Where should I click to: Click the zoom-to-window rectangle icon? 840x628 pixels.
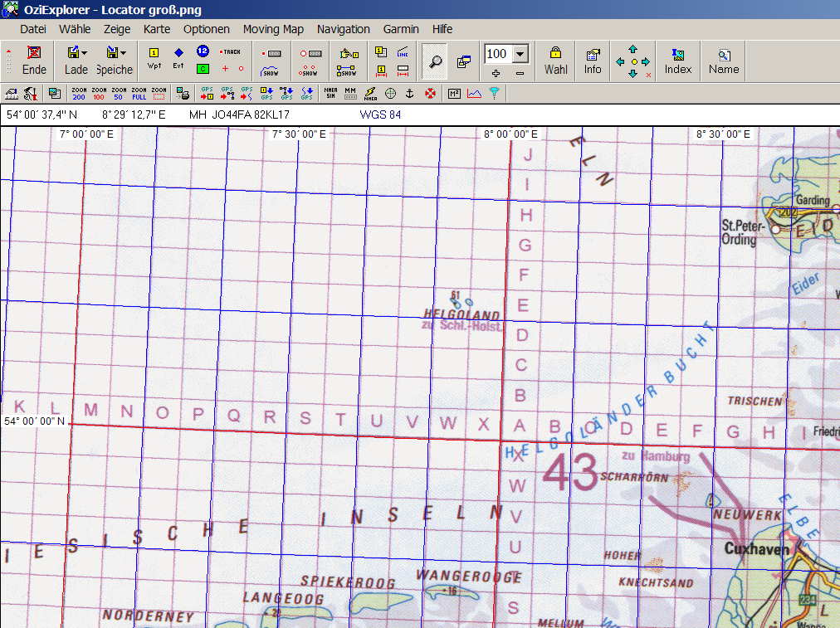coord(159,94)
